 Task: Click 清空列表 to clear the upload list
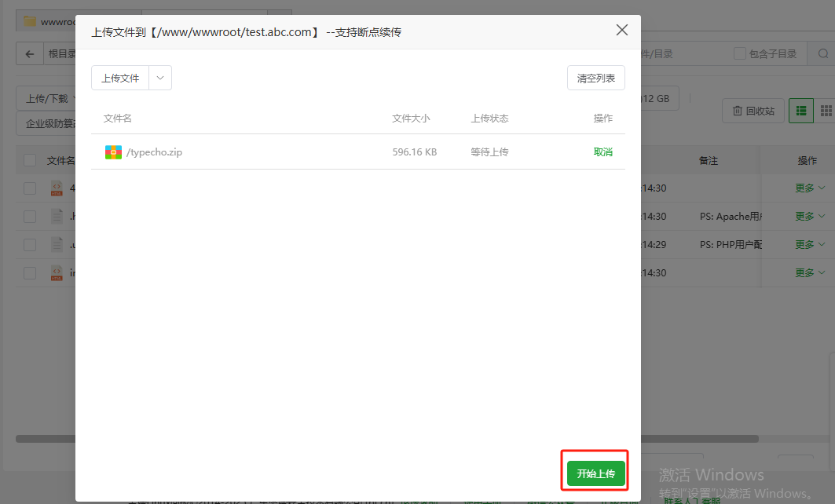[x=596, y=78]
